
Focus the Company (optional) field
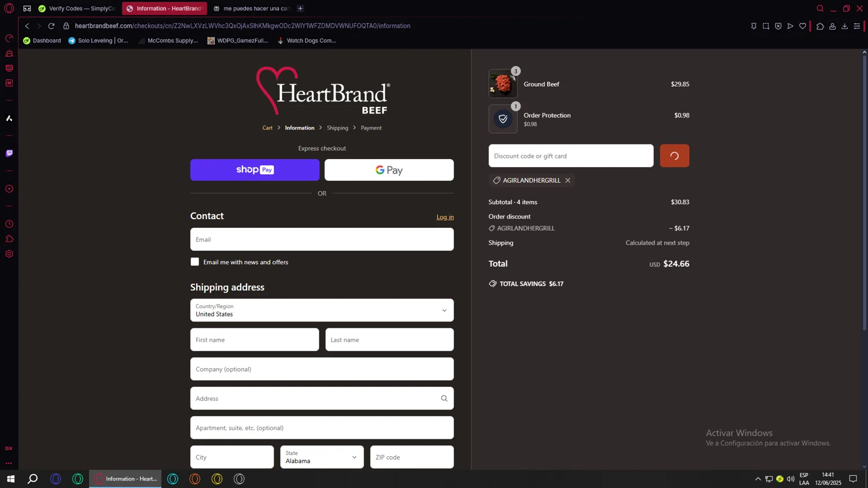coord(322,369)
